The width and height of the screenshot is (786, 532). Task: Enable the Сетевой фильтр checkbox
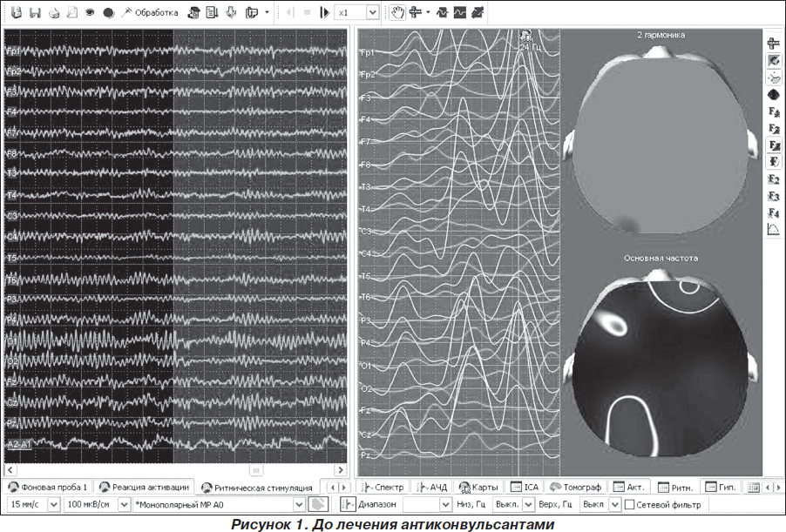coord(629,505)
